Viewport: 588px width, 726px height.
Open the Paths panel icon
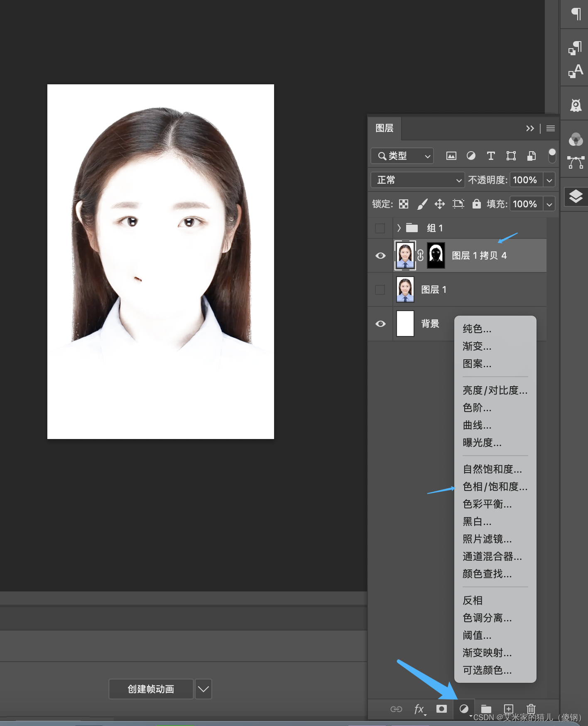[576, 162]
